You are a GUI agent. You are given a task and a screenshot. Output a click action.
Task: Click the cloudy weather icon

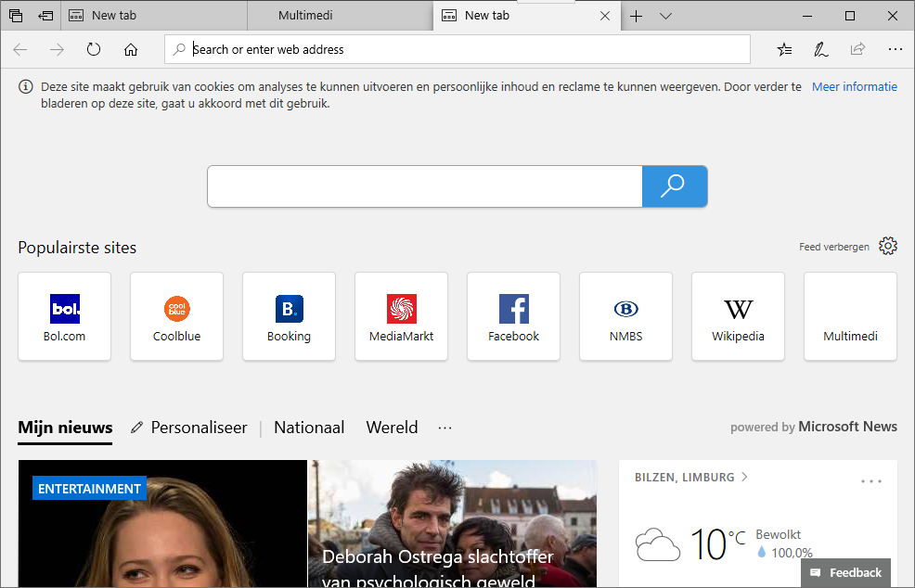pyautogui.click(x=658, y=544)
